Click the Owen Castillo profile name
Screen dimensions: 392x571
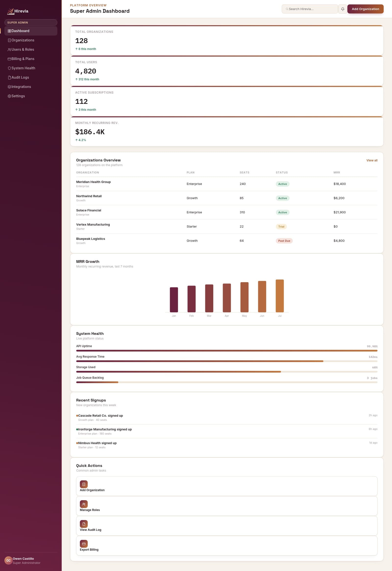pos(23,559)
